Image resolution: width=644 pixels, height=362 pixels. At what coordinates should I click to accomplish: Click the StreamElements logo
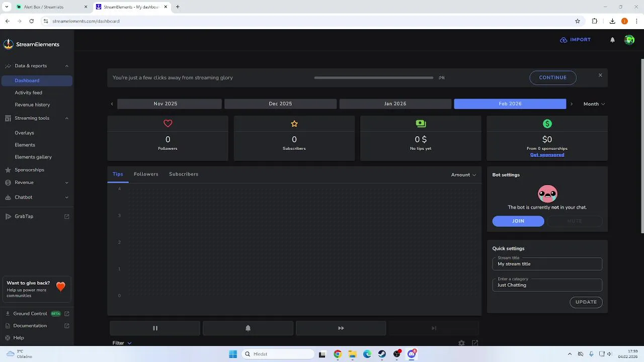[31, 44]
